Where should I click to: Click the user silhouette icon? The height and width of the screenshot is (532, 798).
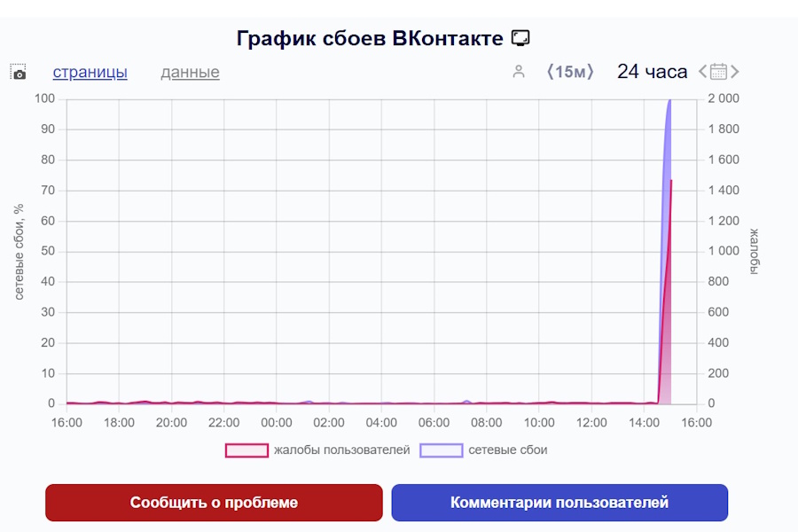[519, 72]
